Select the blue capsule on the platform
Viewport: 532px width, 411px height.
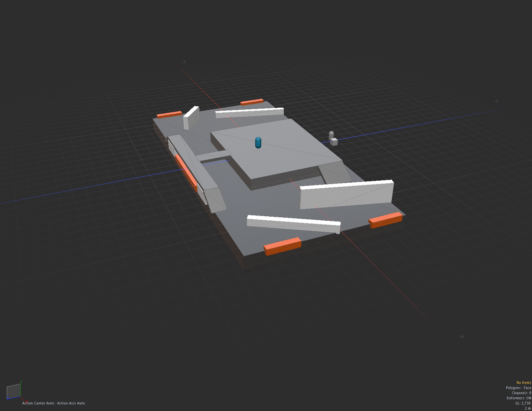tap(258, 143)
